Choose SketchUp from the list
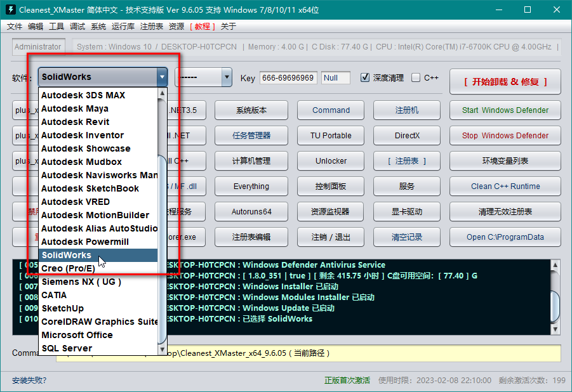Image resolution: width=572 pixels, height=392 pixels. pos(98,308)
